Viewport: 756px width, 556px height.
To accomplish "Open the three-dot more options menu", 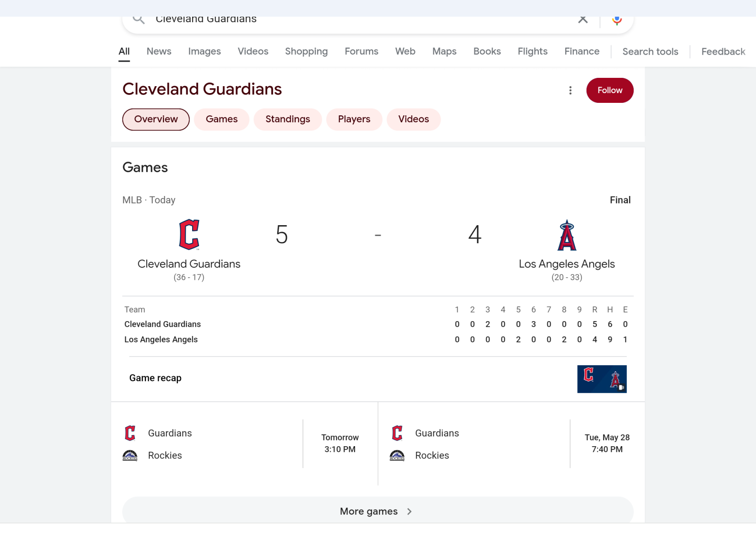I will tap(570, 90).
